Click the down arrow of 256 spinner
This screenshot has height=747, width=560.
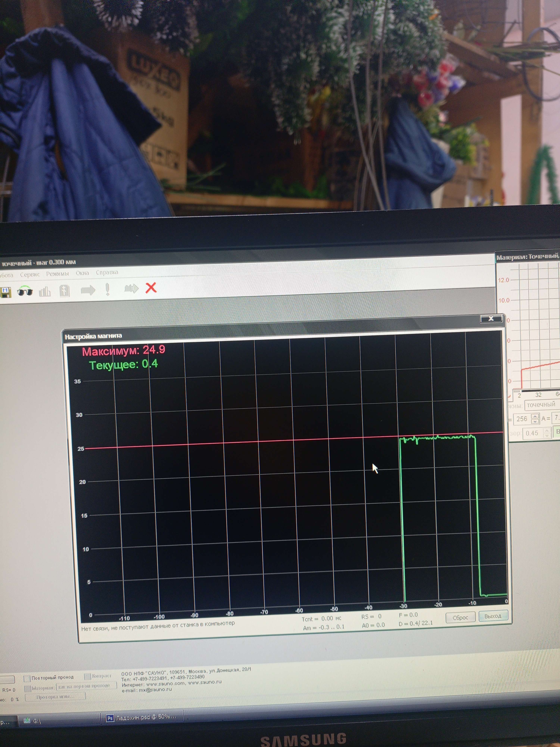tap(535, 421)
